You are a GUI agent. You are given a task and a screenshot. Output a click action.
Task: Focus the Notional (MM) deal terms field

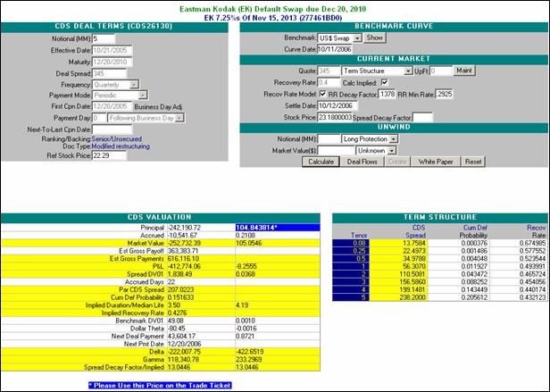coord(104,39)
